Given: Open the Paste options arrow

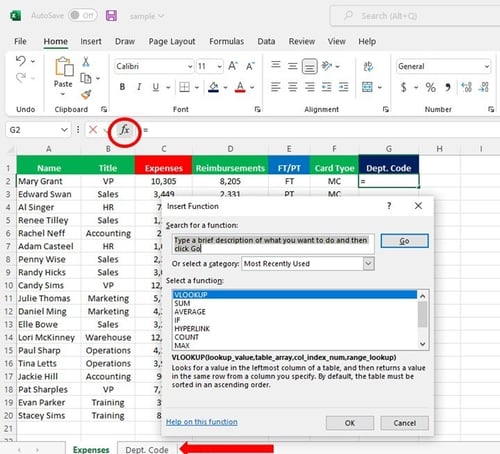Looking at the screenshot, I should 63,94.
